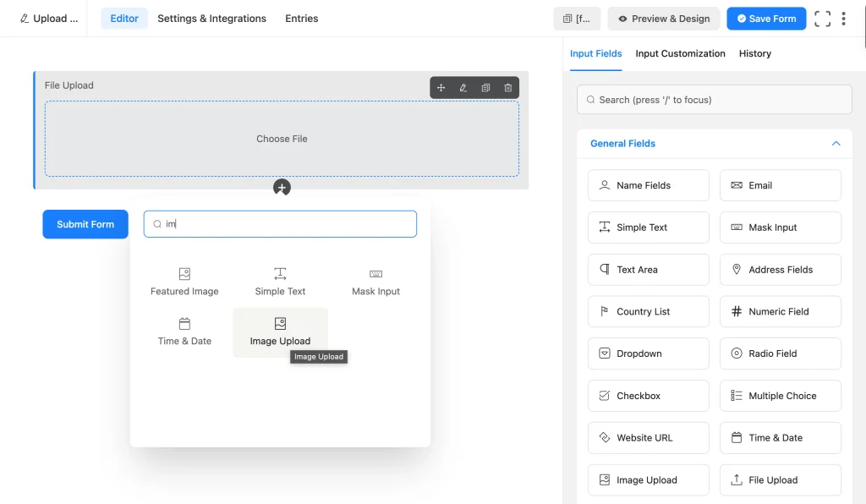Focus the popup field search box containing 'im'

(280, 223)
